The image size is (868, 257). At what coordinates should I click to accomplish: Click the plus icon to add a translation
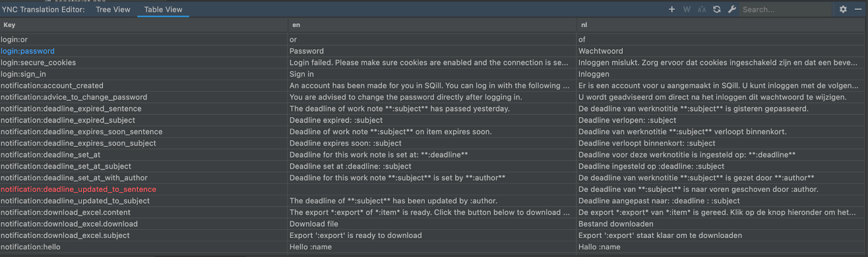click(672, 9)
